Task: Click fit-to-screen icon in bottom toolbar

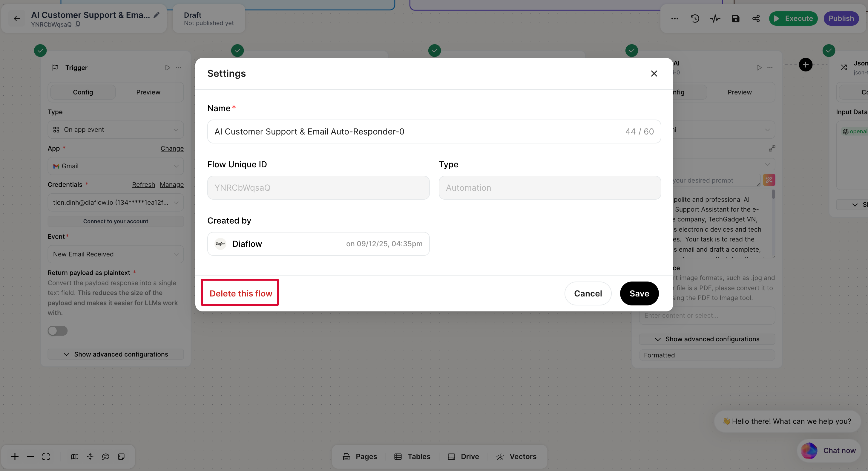Action: point(46,456)
